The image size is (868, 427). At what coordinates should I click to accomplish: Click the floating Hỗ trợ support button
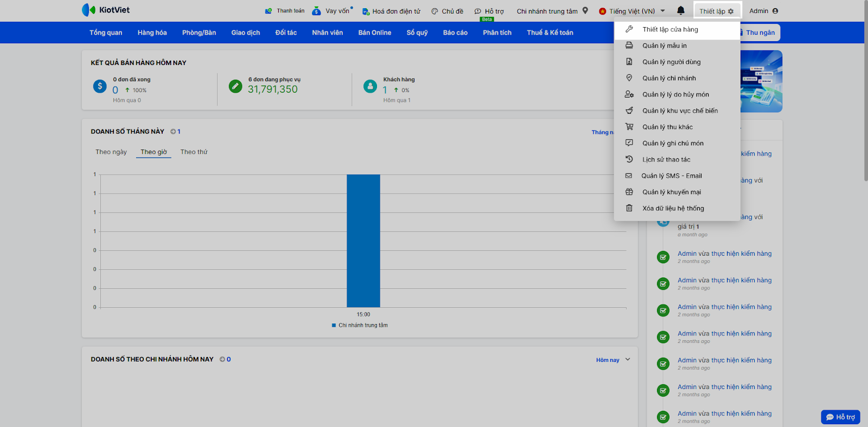coord(840,417)
